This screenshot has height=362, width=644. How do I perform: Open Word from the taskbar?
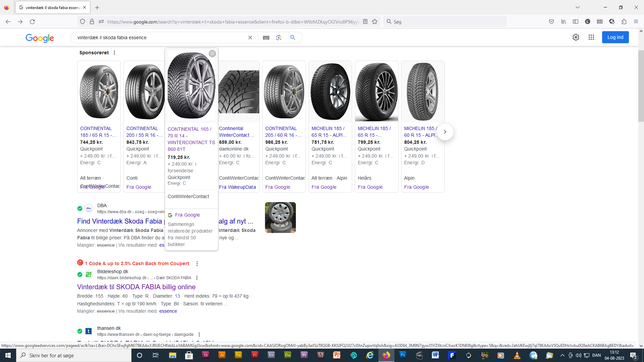(x=435, y=355)
